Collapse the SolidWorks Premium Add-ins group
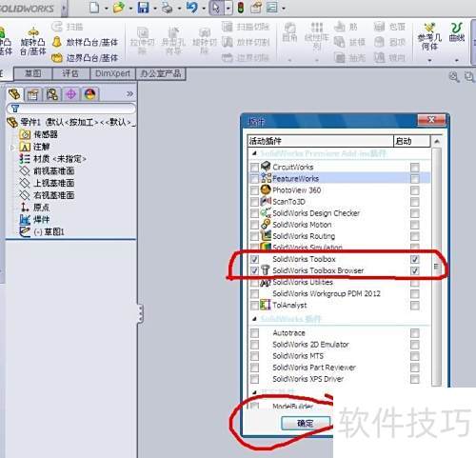Viewport: 476px width, 458px height. pos(254,153)
